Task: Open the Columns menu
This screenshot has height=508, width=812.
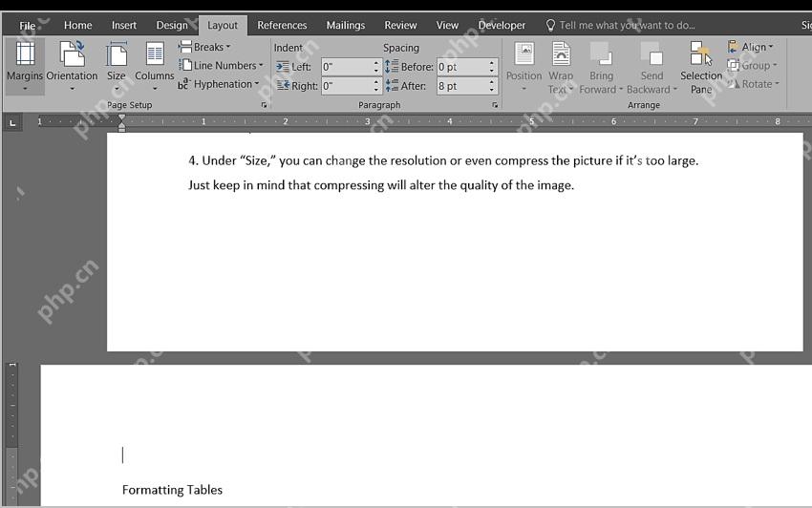Action: [155, 66]
